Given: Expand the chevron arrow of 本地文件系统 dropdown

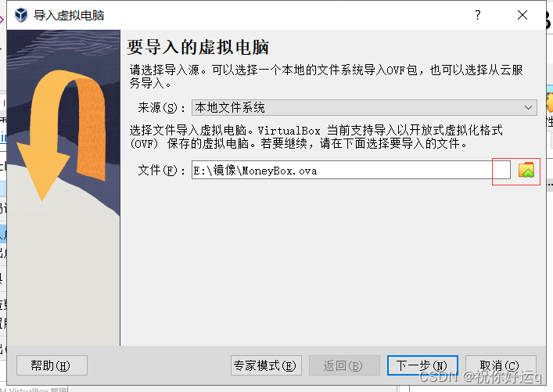Looking at the screenshot, I should pyautogui.click(x=528, y=108).
